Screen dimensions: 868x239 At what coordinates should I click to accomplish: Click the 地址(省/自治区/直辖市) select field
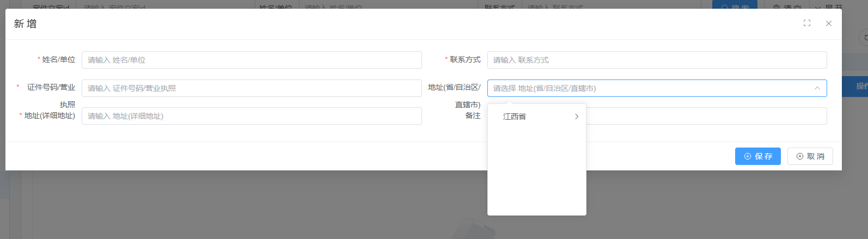(x=648, y=88)
